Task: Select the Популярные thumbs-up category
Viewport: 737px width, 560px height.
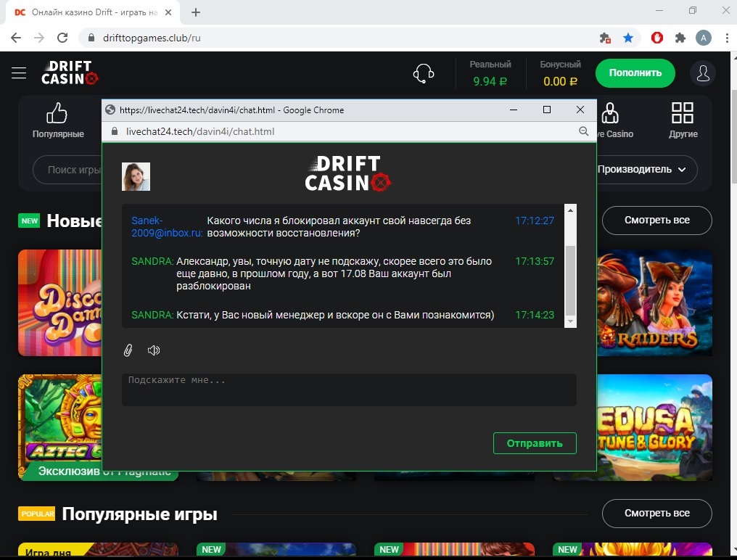Action: click(x=58, y=120)
